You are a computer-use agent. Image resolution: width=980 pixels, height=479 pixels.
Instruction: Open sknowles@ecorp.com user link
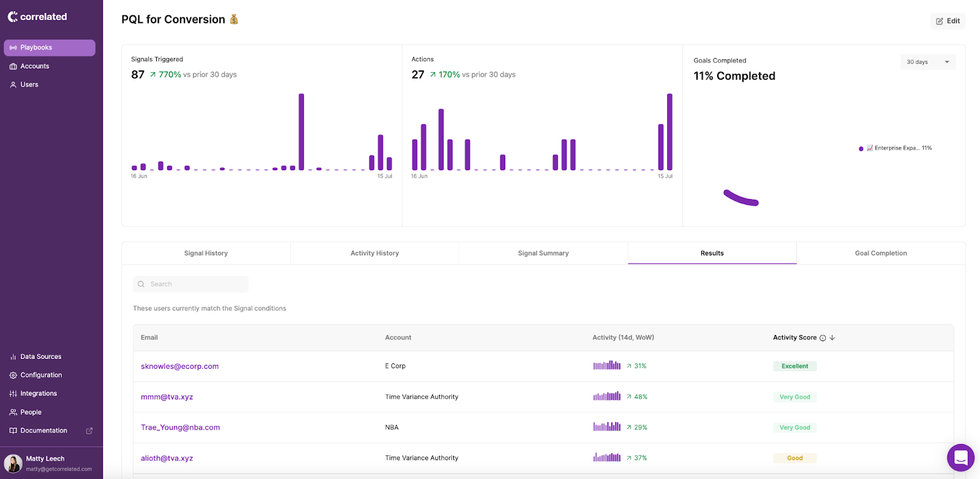(179, 366)
